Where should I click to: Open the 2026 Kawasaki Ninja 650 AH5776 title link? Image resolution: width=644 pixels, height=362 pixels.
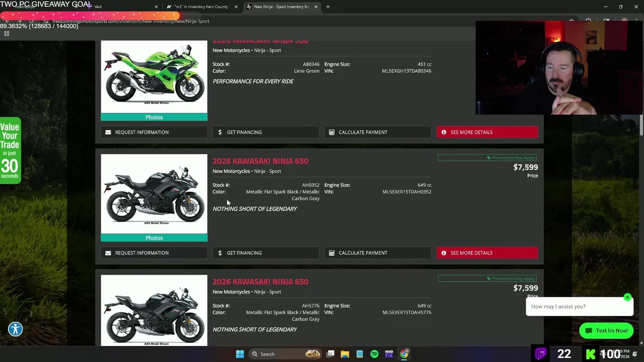tap(260, 282)
